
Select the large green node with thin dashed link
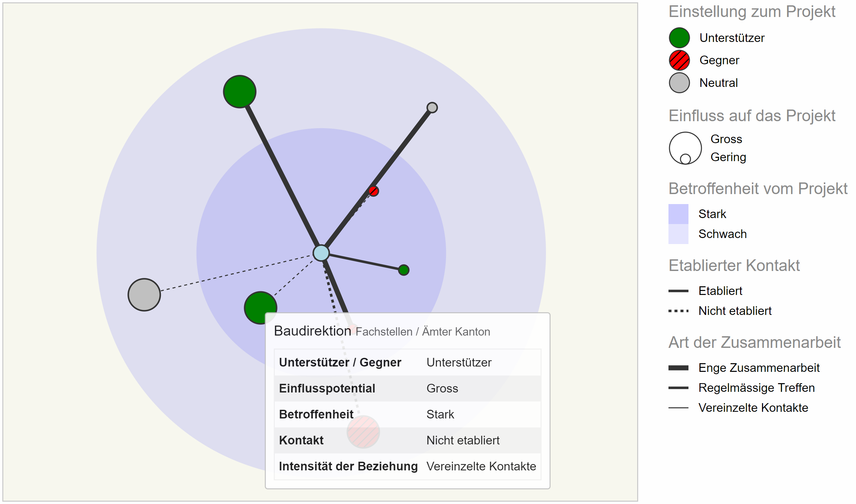(260, 307)
